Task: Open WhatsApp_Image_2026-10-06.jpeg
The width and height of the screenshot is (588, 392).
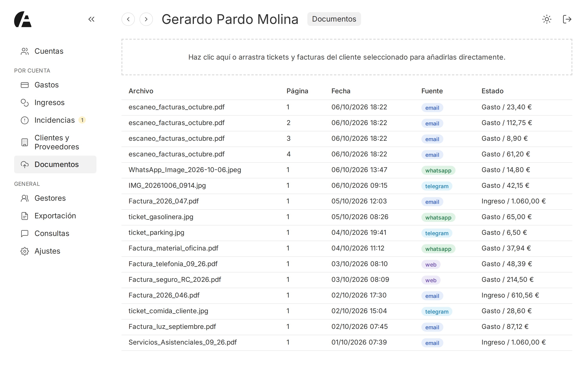Action: [347, 170]
